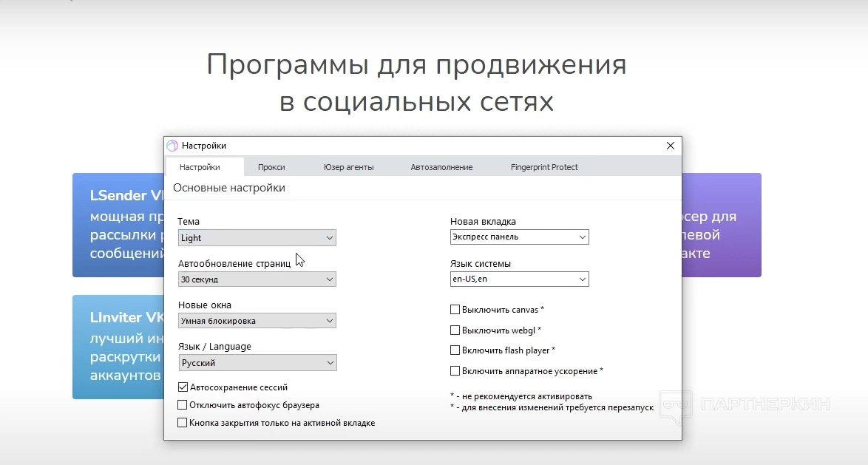Screen dimensions: 868x465
Task: Close the Настройки dialog window
Action: tap(670, 146)
